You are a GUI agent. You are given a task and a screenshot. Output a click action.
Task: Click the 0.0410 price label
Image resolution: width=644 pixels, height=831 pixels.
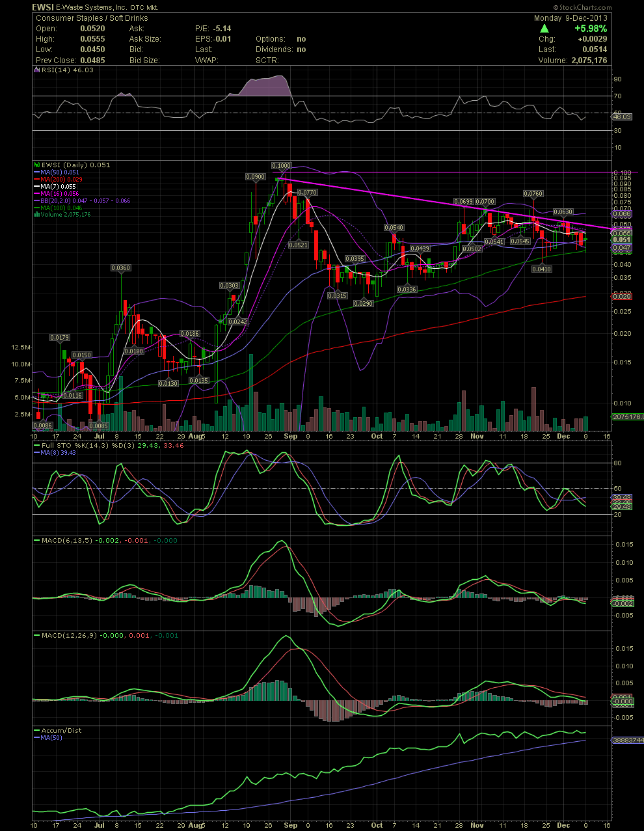541,269
